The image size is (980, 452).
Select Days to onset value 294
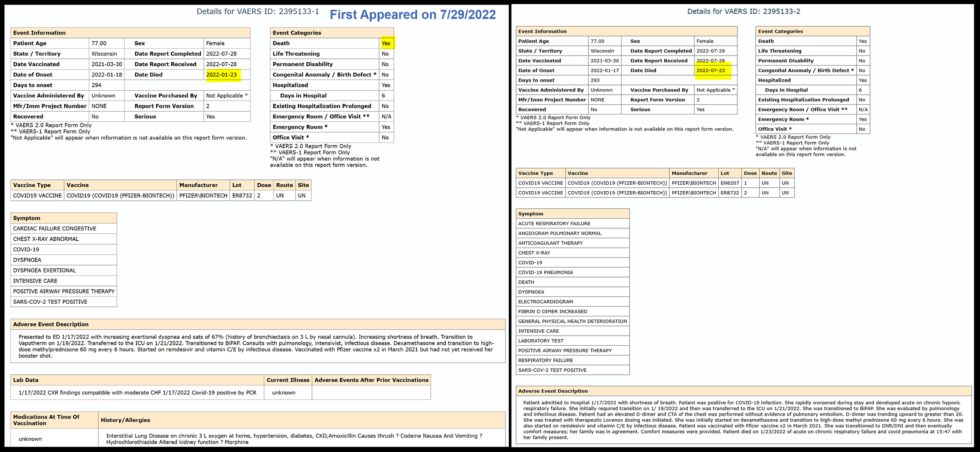click(x=96, y=85)
